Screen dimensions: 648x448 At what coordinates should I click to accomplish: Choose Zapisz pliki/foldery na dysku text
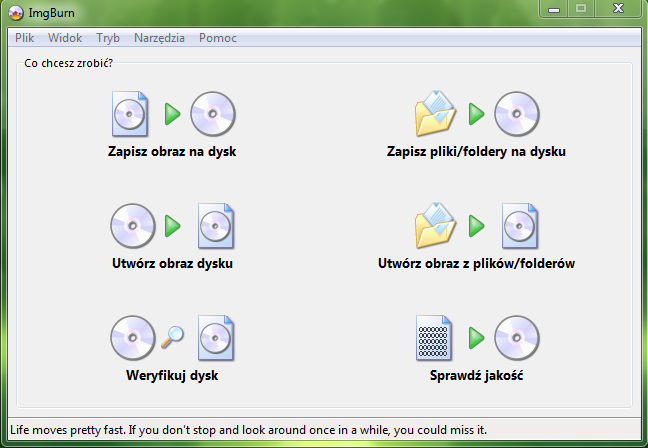click(476, 152)
